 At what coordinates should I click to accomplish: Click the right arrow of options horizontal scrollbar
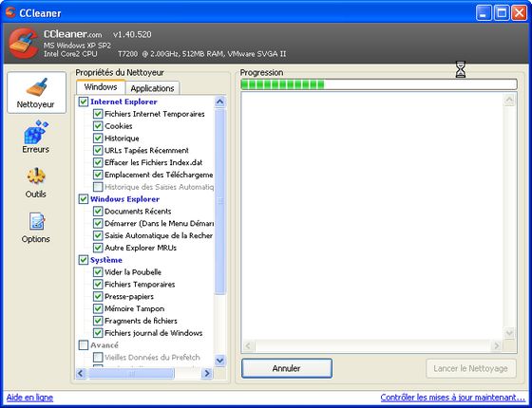click(x=207, y=374)
